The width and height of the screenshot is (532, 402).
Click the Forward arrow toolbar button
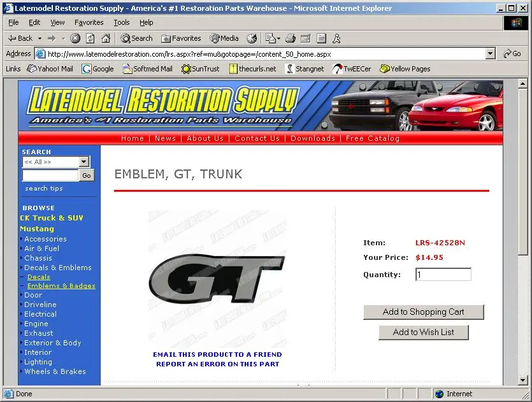click(52, 38)
